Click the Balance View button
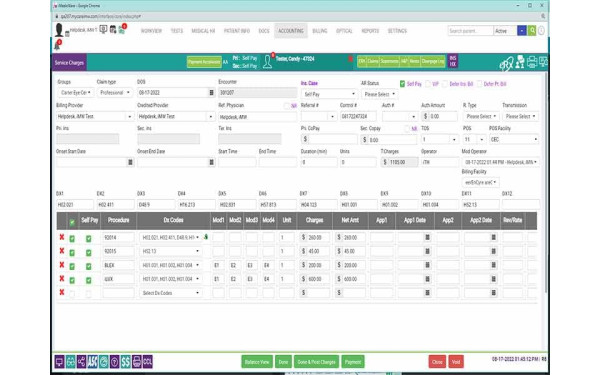This screenshot has height=375, width=600. [x=257, y=362]
